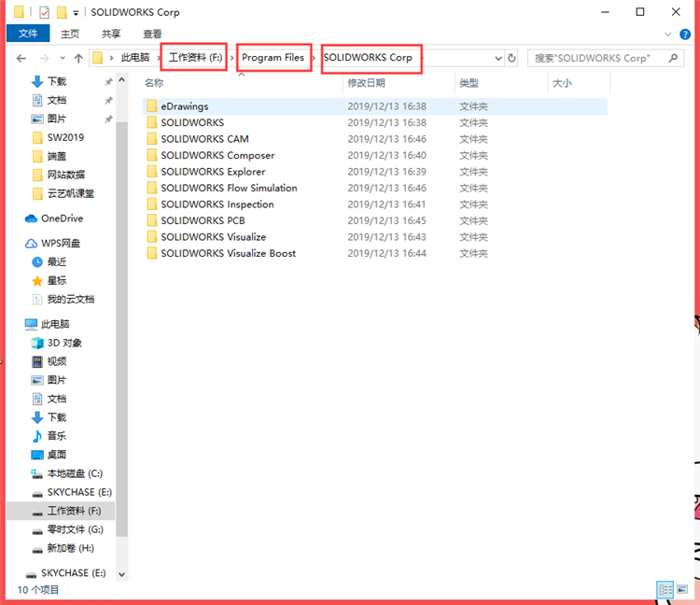Expand the ribbon with the chevron
The height and width of the screenshot is (605, 700).
(668, 35)
